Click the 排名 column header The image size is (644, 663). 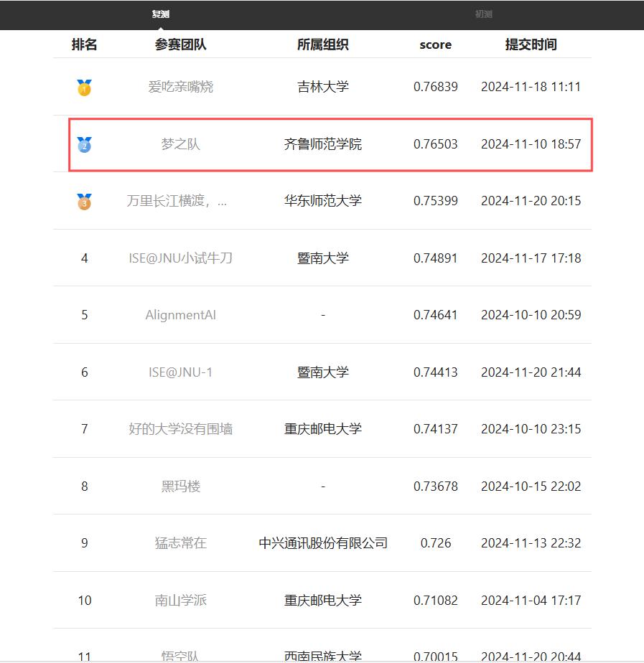[85, 44]
